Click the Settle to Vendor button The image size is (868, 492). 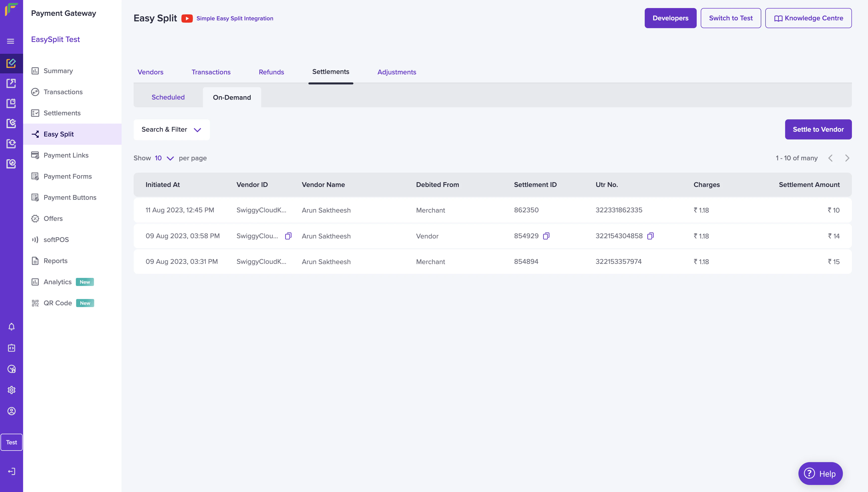point(818,129)
